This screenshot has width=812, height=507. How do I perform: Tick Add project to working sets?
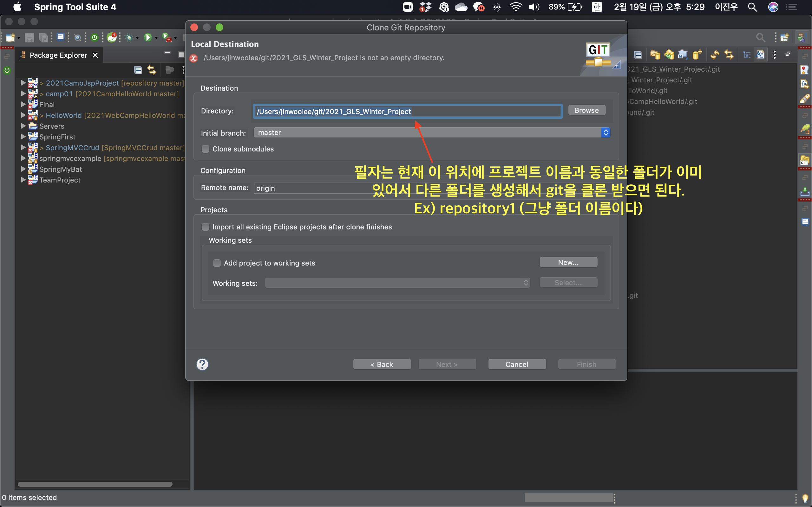[217, 263]
